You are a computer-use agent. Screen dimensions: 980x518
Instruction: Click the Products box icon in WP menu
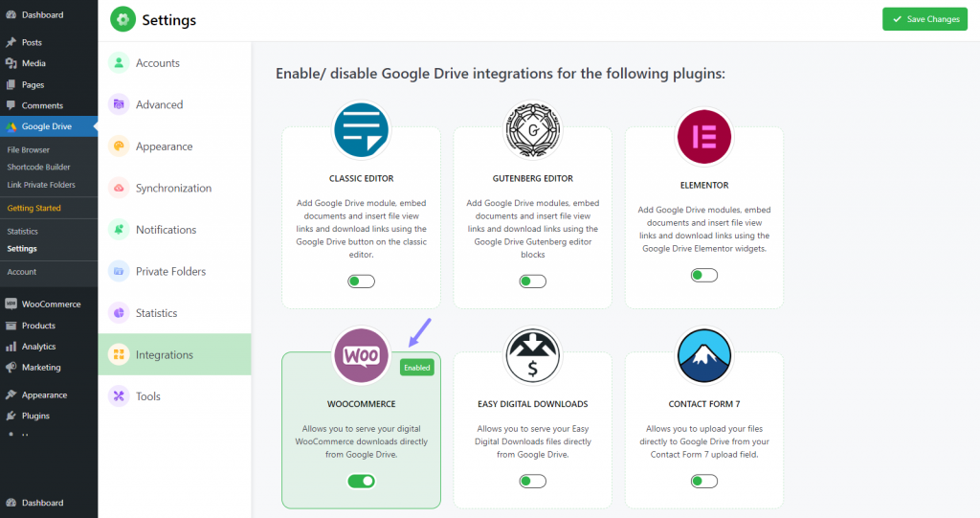tap(11, 326)
